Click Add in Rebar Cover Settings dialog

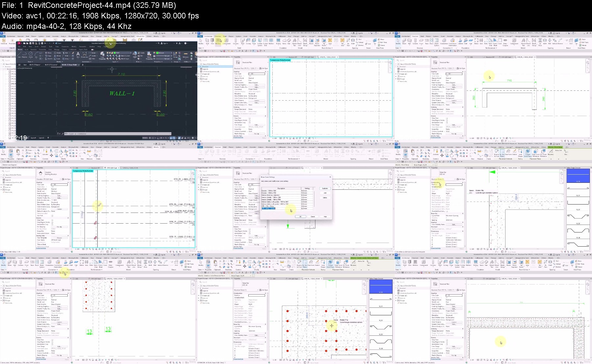[325, 193]
